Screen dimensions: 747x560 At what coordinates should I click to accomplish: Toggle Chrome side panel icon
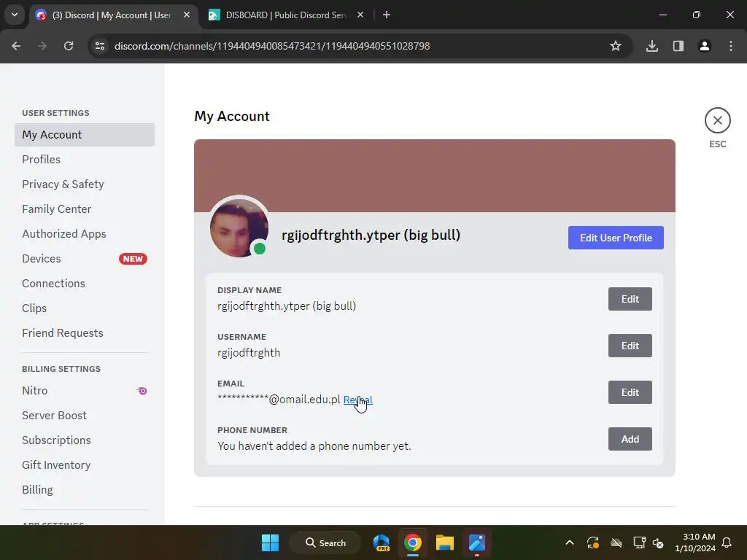678,46
